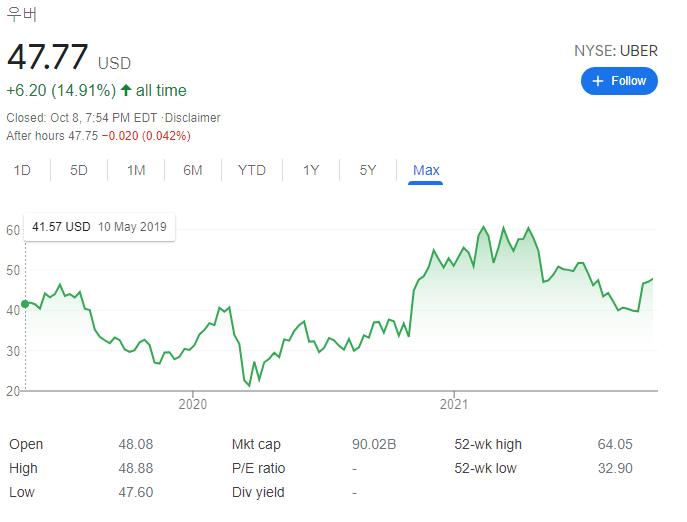The width and height of the screenshot is (687, 522).
Task: Click the Open value 48.08
Action: click(x=136, y=444)
